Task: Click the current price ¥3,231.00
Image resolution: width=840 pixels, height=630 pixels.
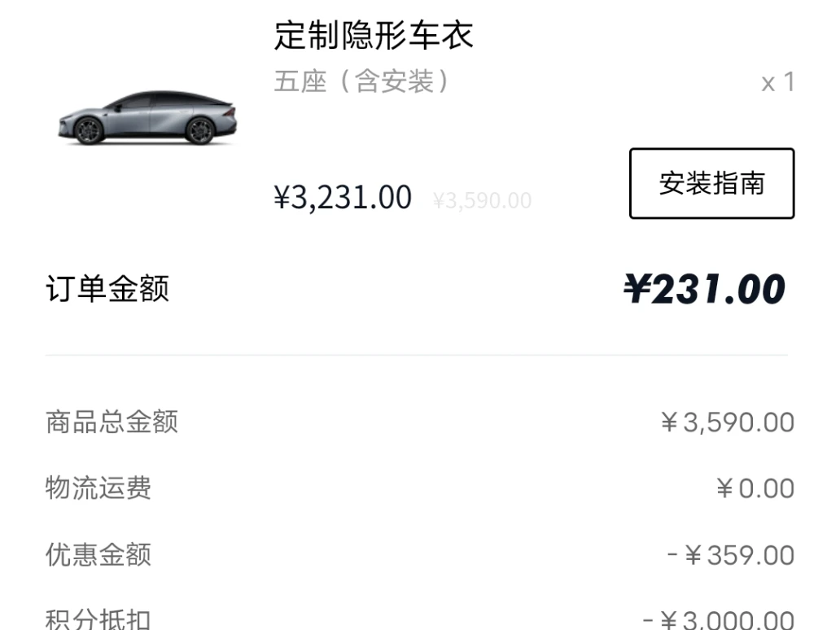Action: (x=343, y=198)
